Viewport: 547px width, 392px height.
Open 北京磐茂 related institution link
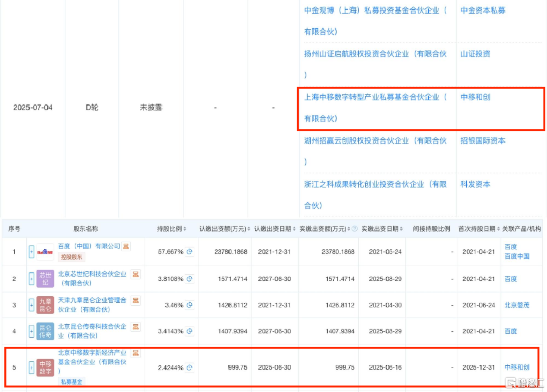(x=517, y=305)
